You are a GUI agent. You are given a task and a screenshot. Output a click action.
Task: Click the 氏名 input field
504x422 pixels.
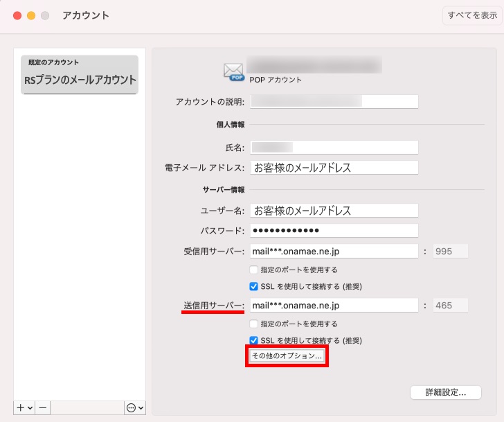pos(334,148)
